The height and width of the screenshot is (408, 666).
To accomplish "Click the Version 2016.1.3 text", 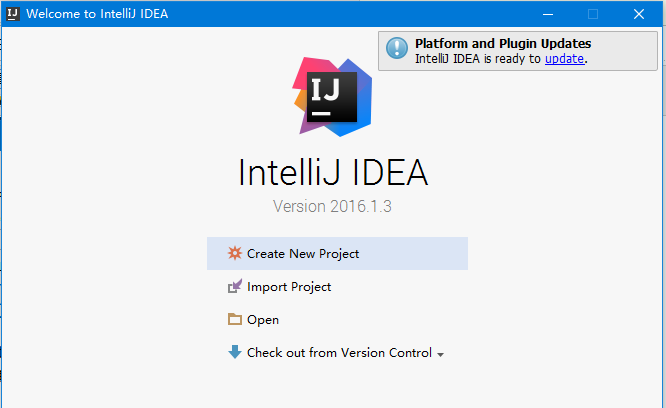I will pos(332,206).
